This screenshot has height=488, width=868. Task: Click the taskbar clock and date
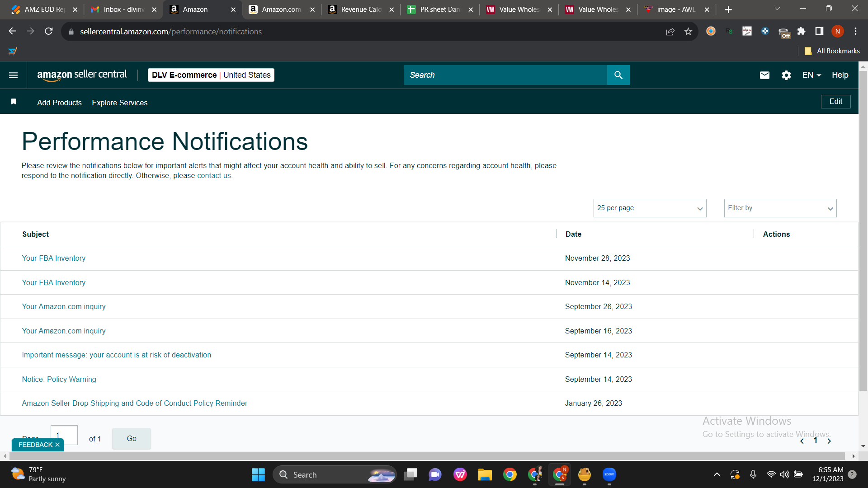[x=828, y=474]
